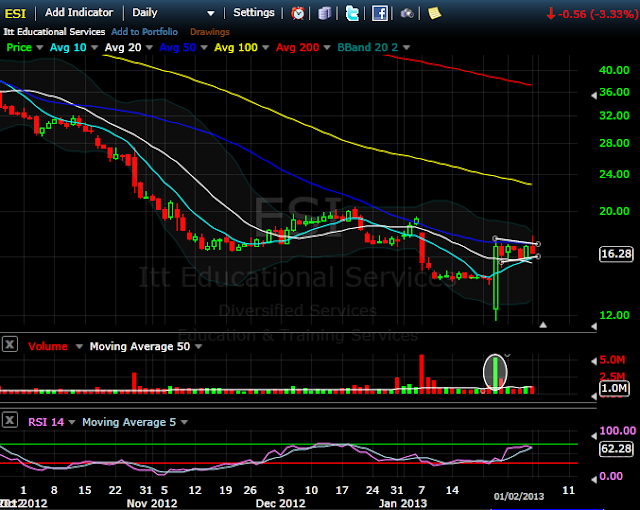Click the arrow marker beside 5.0M volume

[594, 361]
